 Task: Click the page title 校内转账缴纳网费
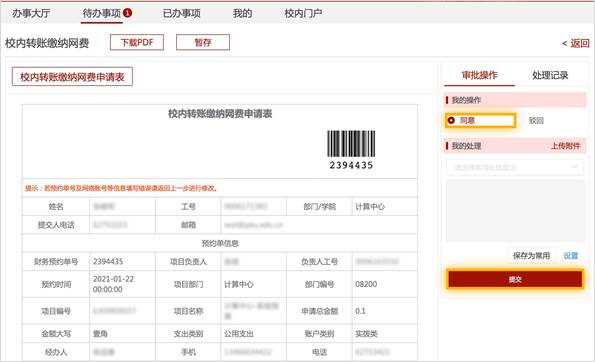coord(47,43)
